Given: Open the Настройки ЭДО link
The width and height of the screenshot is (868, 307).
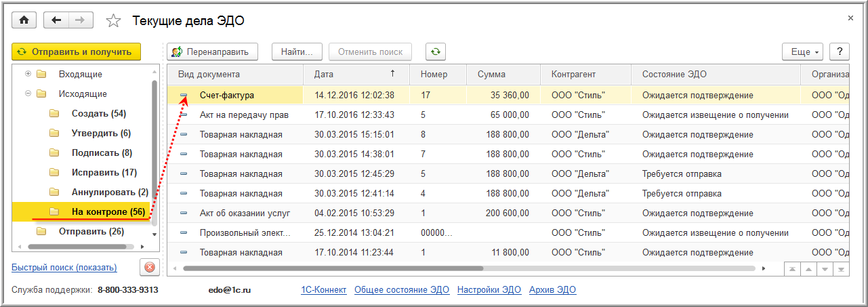Looking at the screenshot, I should click(x=489, y=290).
